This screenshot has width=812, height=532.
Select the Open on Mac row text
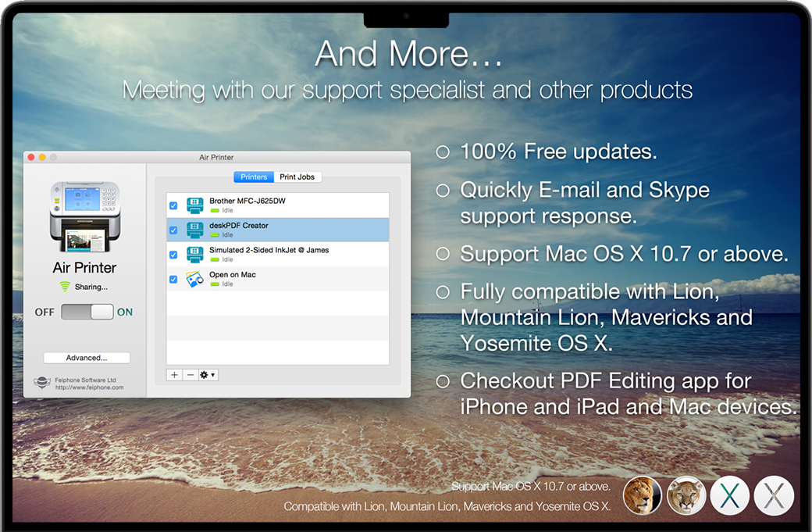[x=233, y=274]
